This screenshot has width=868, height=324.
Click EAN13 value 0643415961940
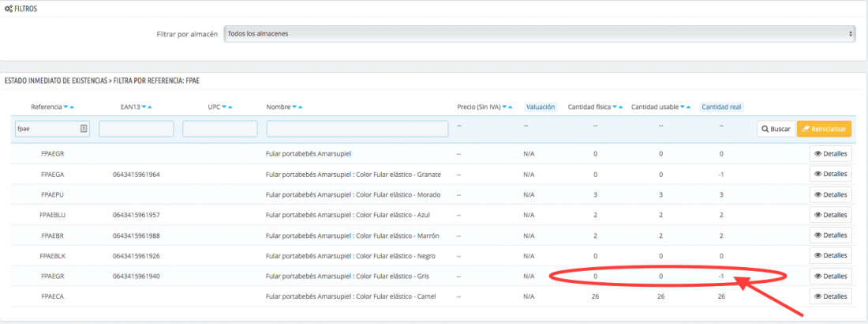137,277
